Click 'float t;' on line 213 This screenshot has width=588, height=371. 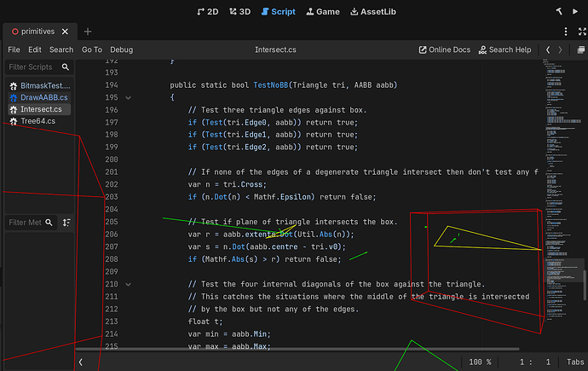tap(205, 322)
